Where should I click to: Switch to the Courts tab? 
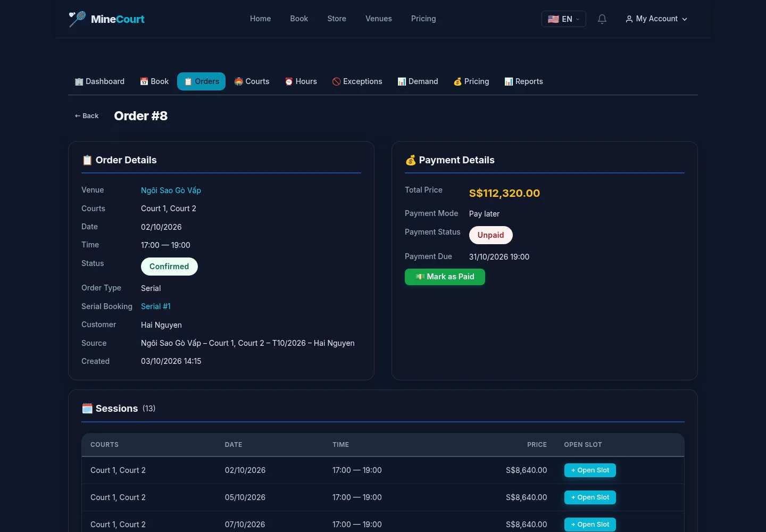(252, 81)
